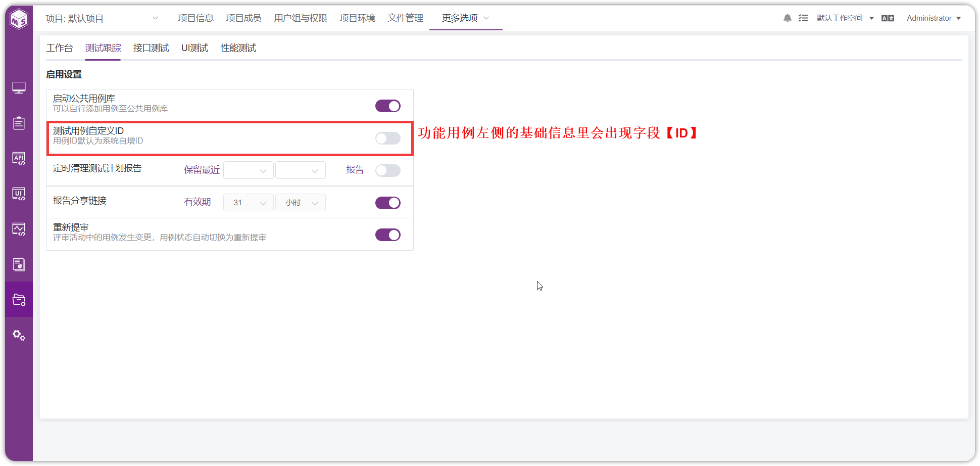Open the workstation monitor icon in sidebar
The height and width of the screenshot is (466, 980).
pos(19,88)
